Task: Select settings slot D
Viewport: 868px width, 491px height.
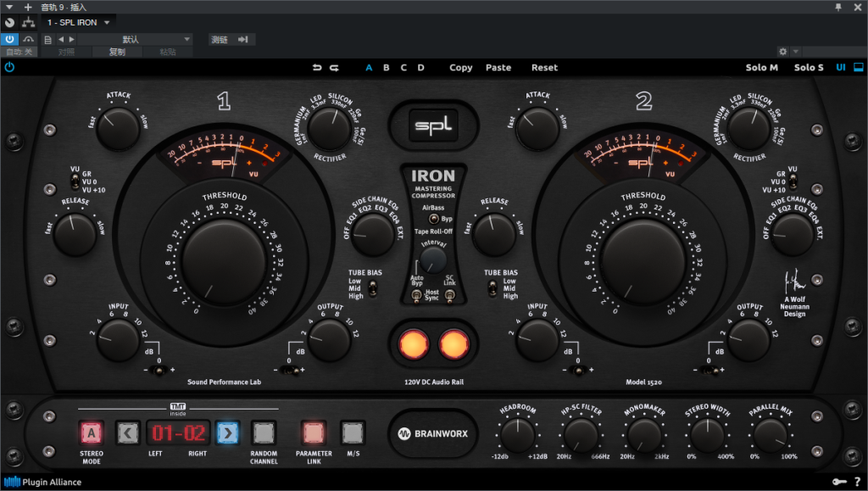Action: (420, 68)
